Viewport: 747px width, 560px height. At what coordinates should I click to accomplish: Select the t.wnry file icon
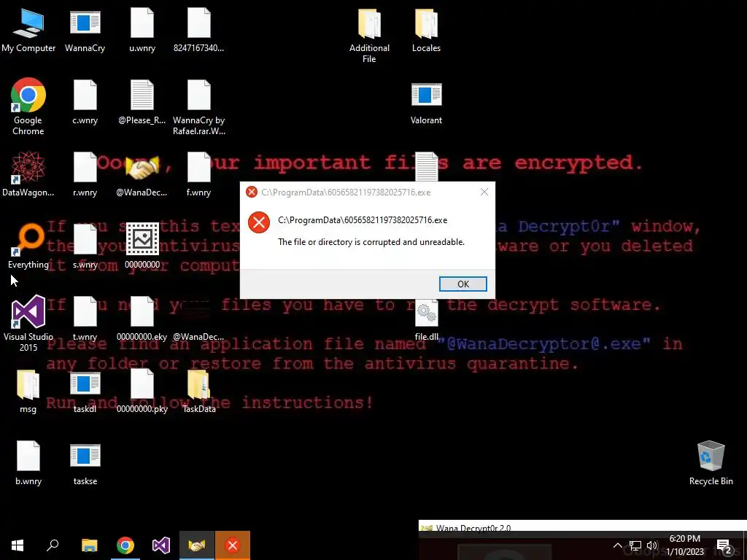tap(85, 319)
